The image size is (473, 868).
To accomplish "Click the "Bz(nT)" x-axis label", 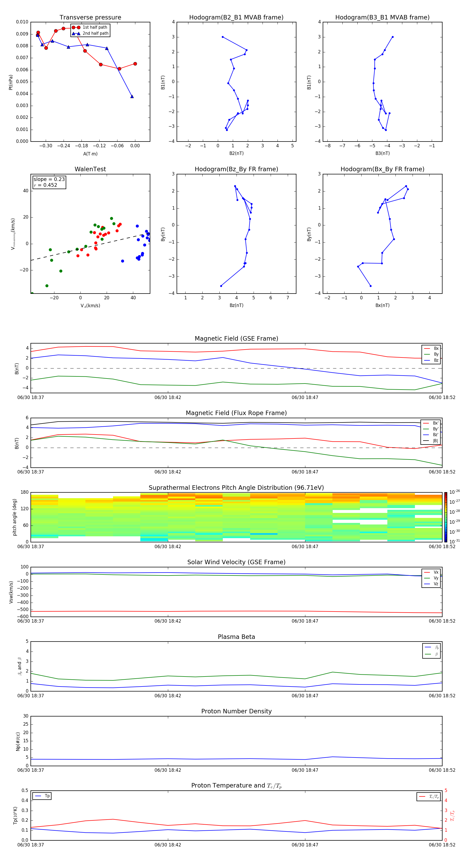I will click(x=236, y=305).
